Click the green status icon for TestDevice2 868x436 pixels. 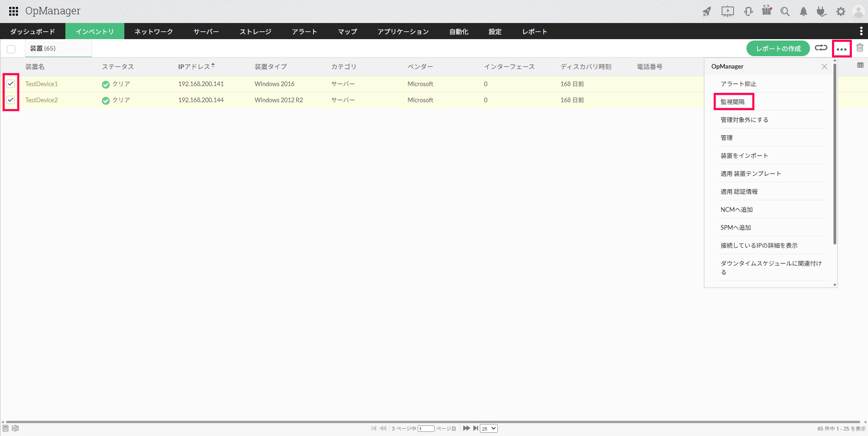[105, 100]
